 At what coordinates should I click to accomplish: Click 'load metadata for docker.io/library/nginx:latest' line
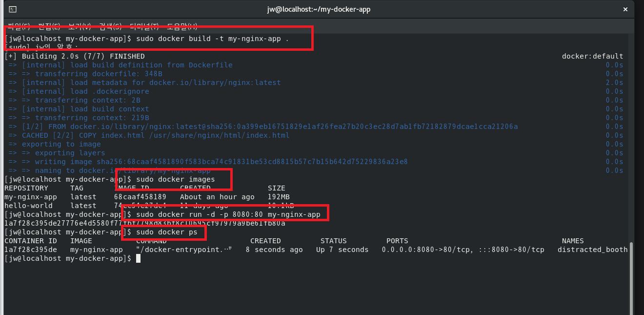(x=144, y=83)
